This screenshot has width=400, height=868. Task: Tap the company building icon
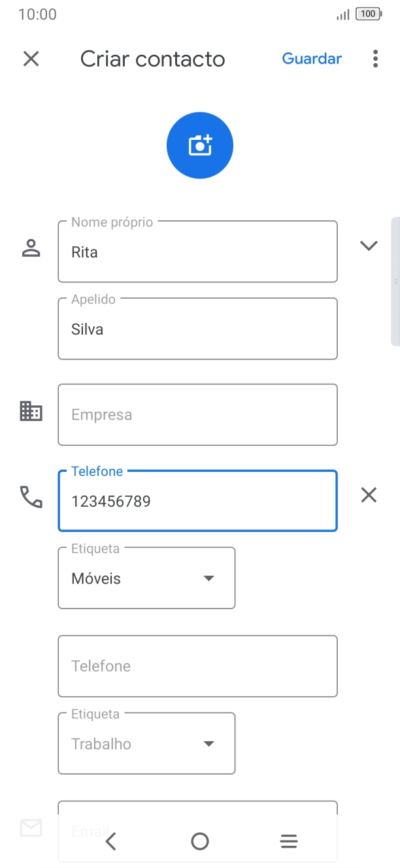31,411
